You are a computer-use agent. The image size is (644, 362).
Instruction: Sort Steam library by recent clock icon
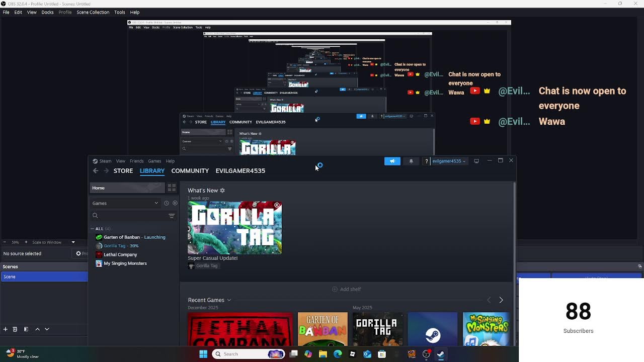click(x=167, y=203)
